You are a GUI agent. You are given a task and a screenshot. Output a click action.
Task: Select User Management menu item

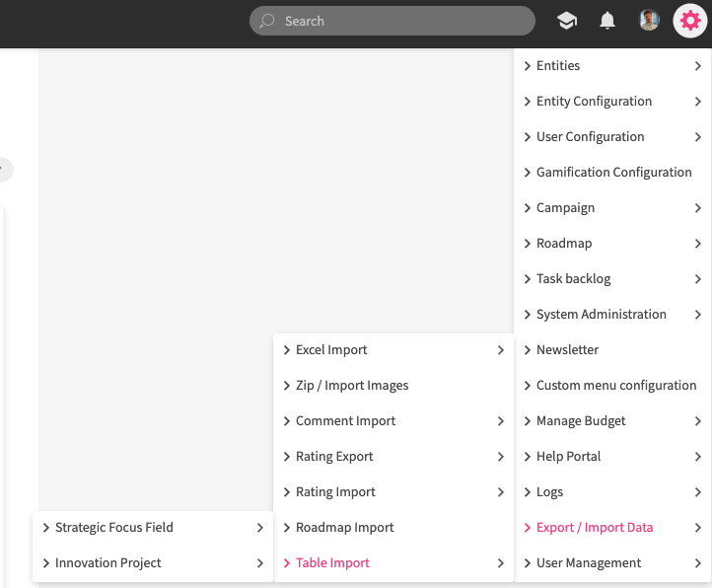point(588,563)
